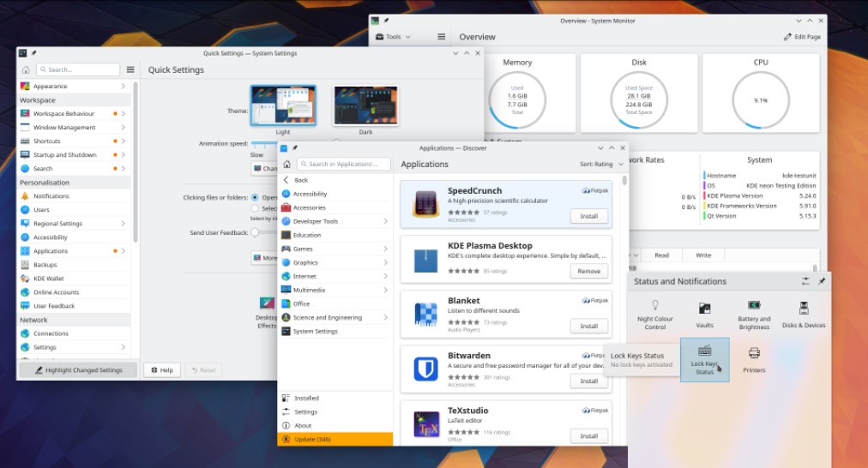Select the top 'Clicking files or folders' radio button
The image size is (868, 468).
[255, 197]
